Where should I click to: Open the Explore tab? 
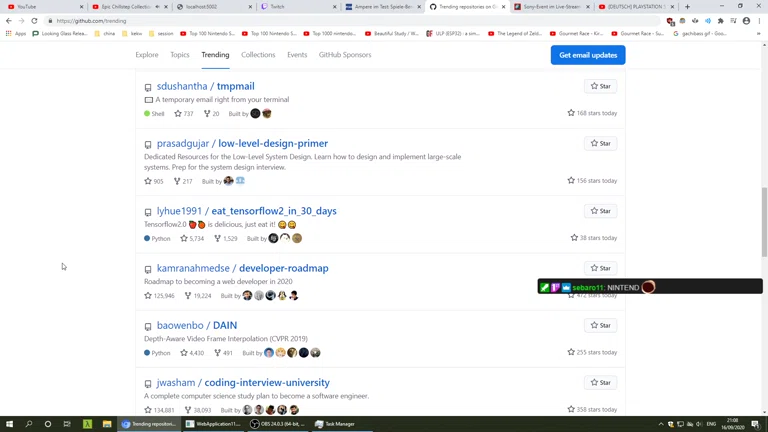[147, 55]
